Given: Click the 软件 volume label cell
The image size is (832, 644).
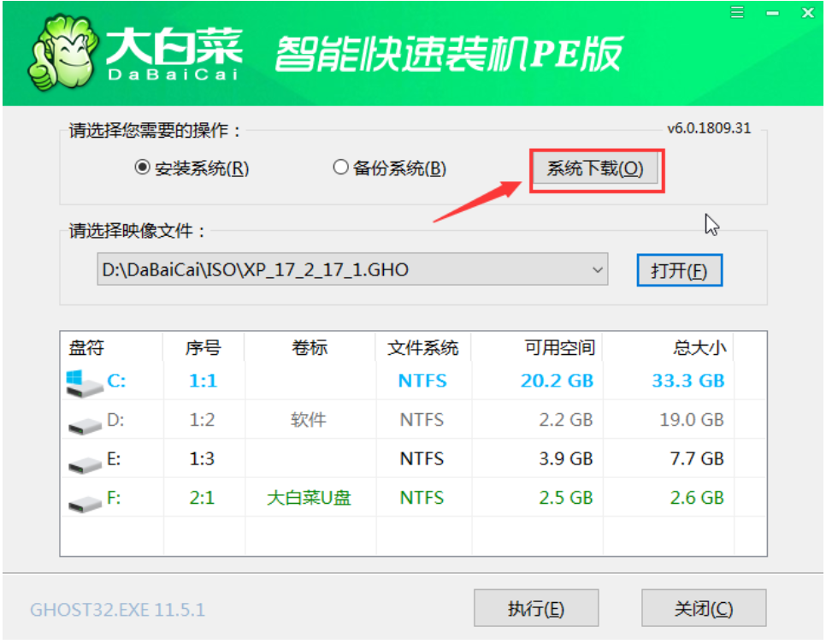Looking at the screenshot, I should coord(309,420).
